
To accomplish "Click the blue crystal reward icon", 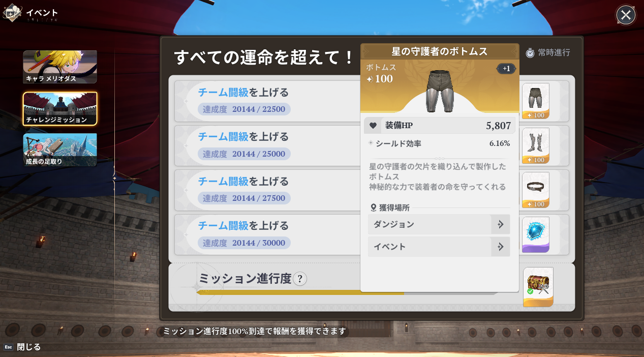I will (535, 234).
